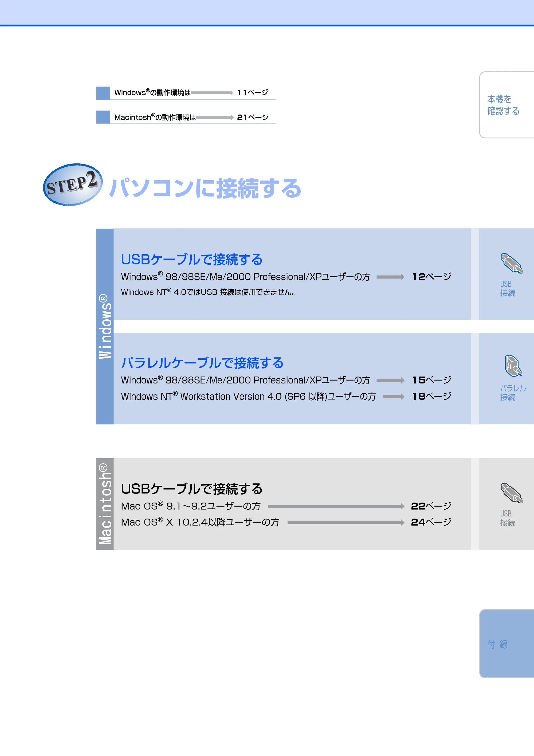
Task: Go to 12ページ for Windows USB users
Action: [432, 277]
